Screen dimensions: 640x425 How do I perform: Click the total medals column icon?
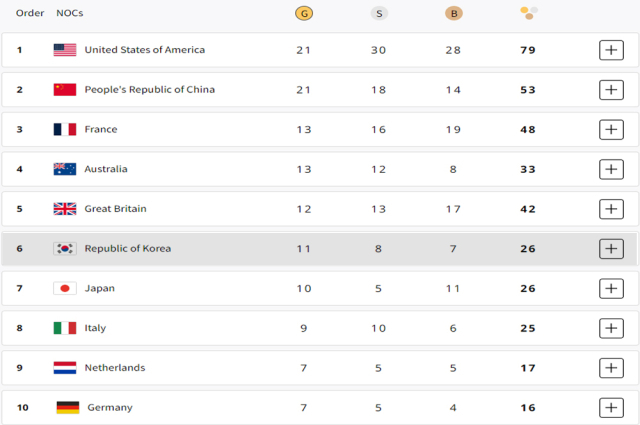pyautogui.click(x=528, y=13)
